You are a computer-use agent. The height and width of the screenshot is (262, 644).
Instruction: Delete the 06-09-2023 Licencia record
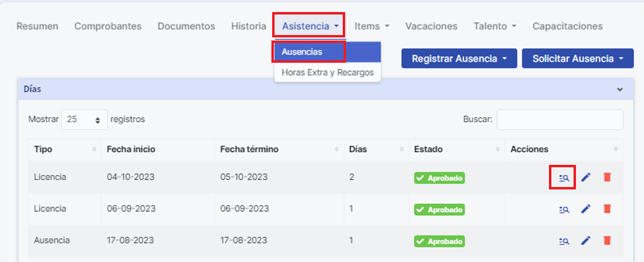(607, 209)
